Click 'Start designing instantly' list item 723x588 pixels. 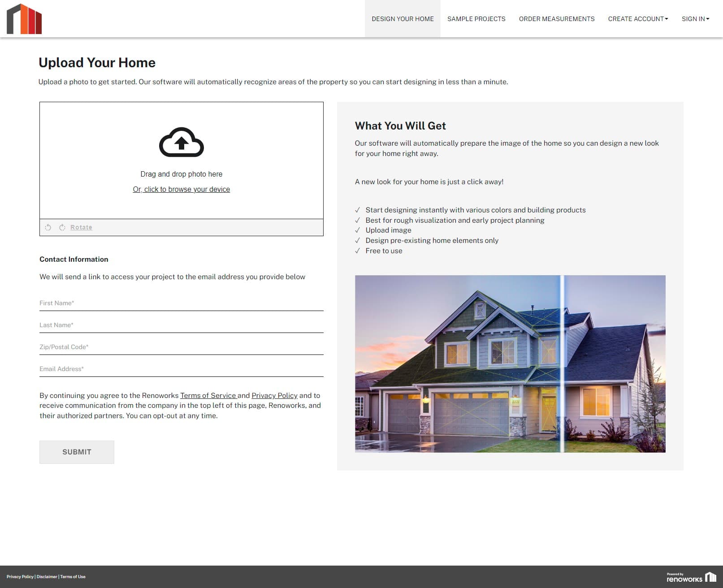476,210
